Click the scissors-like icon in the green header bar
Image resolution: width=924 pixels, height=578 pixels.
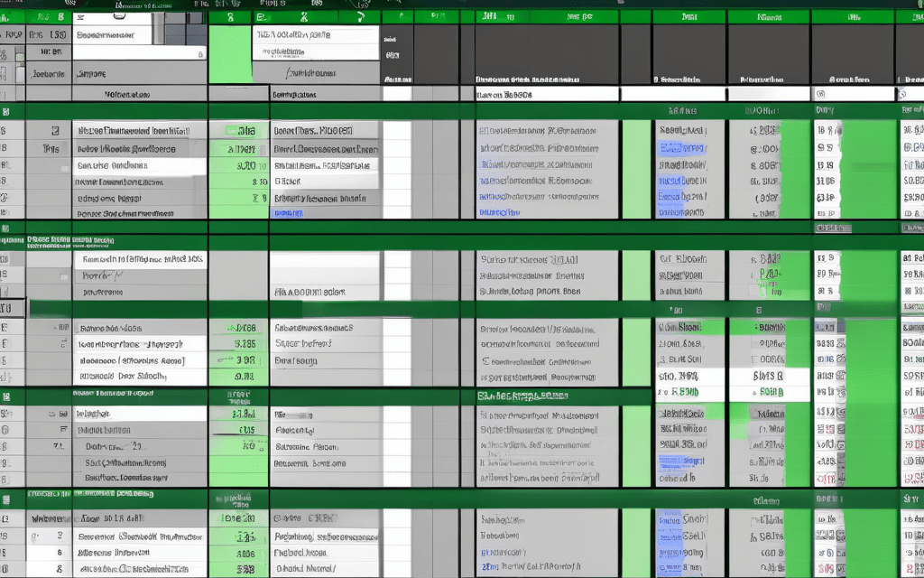[x=304, y=16]
